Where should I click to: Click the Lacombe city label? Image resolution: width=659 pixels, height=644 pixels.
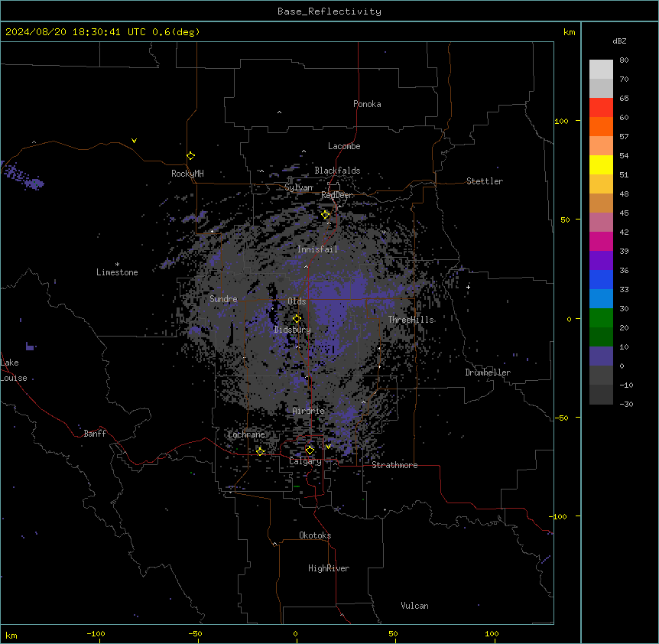[x=344, y=146]
